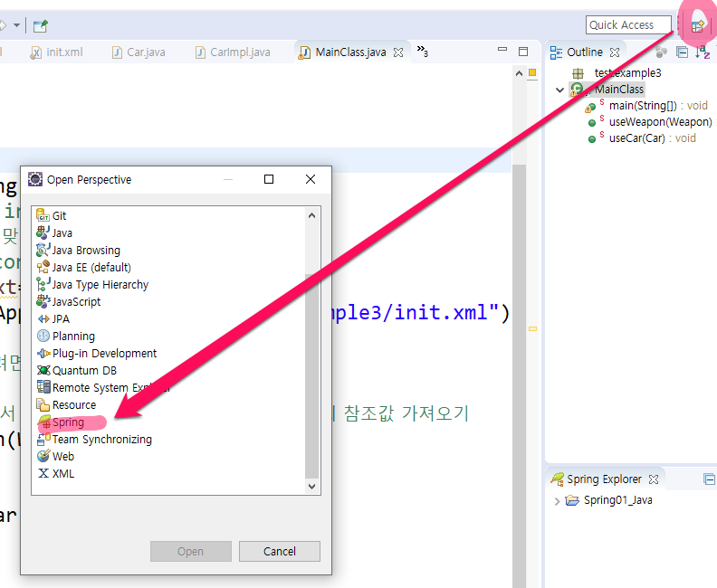
Task: Click the Cancel button
Action: (280, 552)
